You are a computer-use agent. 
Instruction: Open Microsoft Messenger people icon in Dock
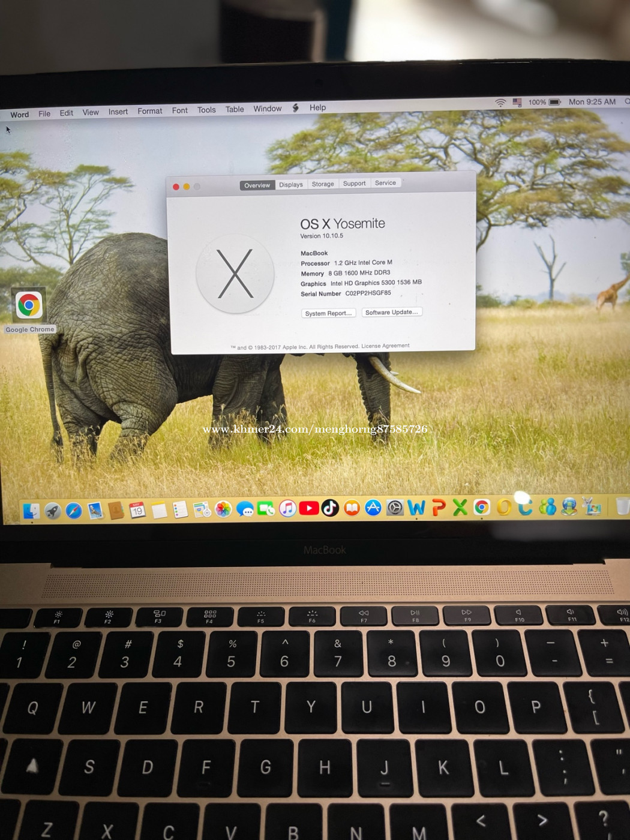point(547,506)
